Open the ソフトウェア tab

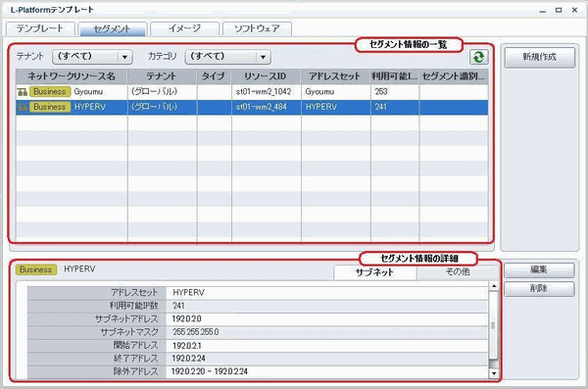point(257,28)
